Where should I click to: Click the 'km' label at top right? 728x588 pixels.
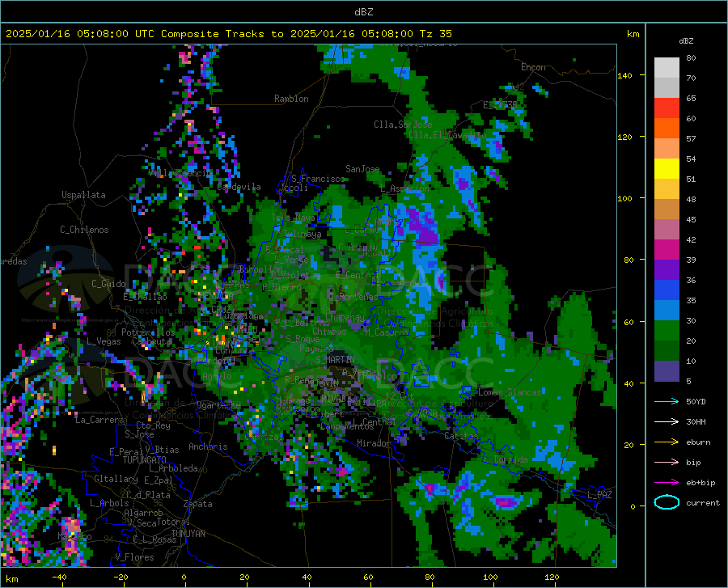633,34
